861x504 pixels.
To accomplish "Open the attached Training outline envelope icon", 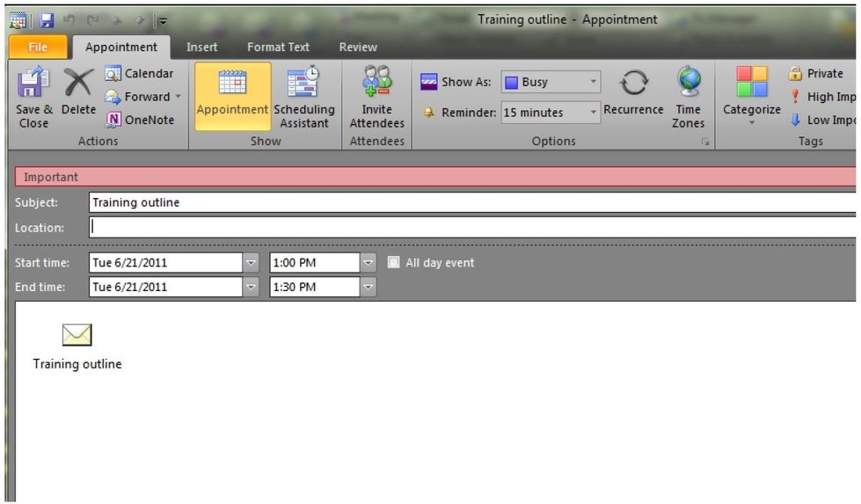I will [x=77, y=334].
